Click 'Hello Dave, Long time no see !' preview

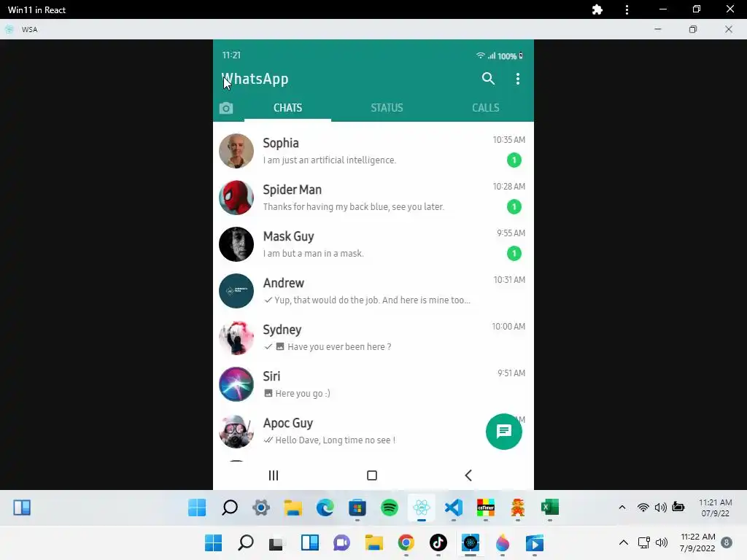click(x=336, y=440)
